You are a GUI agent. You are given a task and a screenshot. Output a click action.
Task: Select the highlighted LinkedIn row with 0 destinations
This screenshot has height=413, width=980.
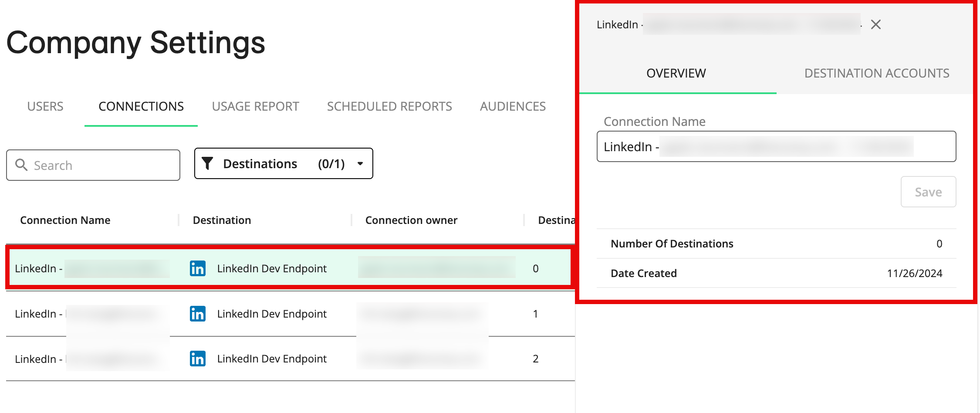coord(290,268)
